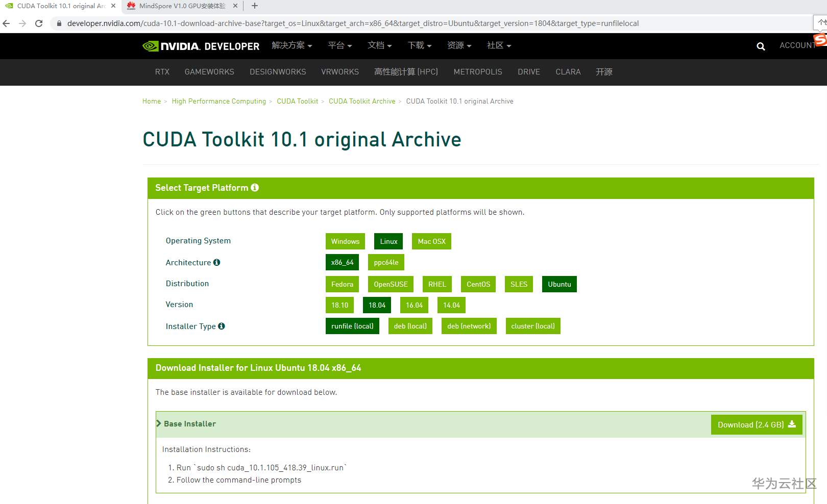Open the 解决方案 dropdown menu
The image size is (827, 504).
(292, 45)
